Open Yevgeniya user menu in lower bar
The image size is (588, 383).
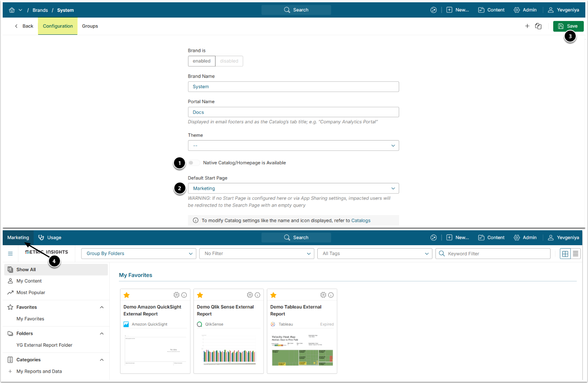[x=564, y=238]
